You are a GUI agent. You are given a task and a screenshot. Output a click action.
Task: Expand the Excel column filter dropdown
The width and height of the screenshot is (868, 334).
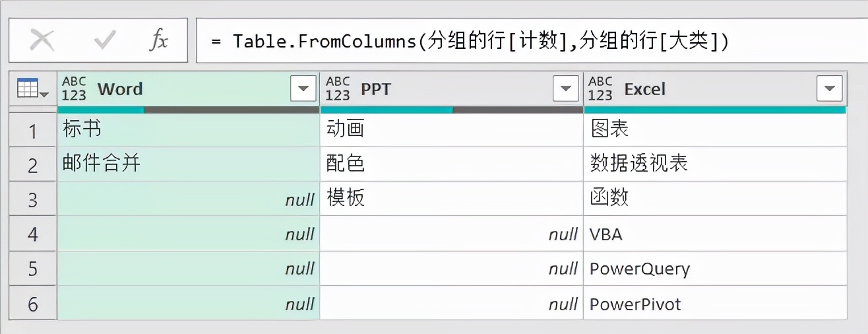829,88
